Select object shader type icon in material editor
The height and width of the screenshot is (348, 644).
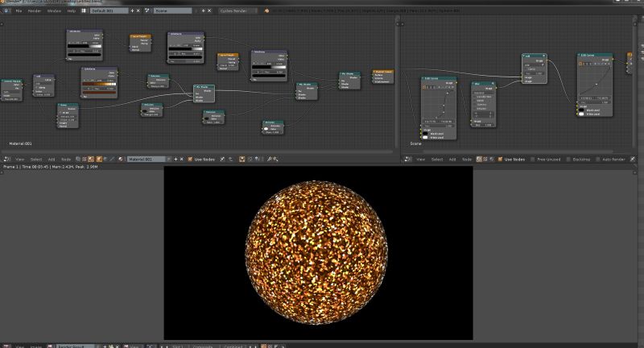click(99, 159)
